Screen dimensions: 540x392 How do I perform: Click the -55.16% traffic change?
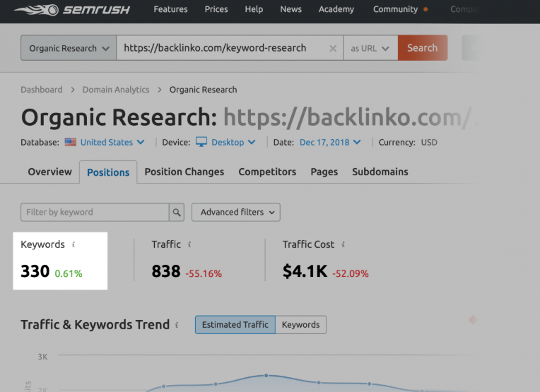[204, 273]
